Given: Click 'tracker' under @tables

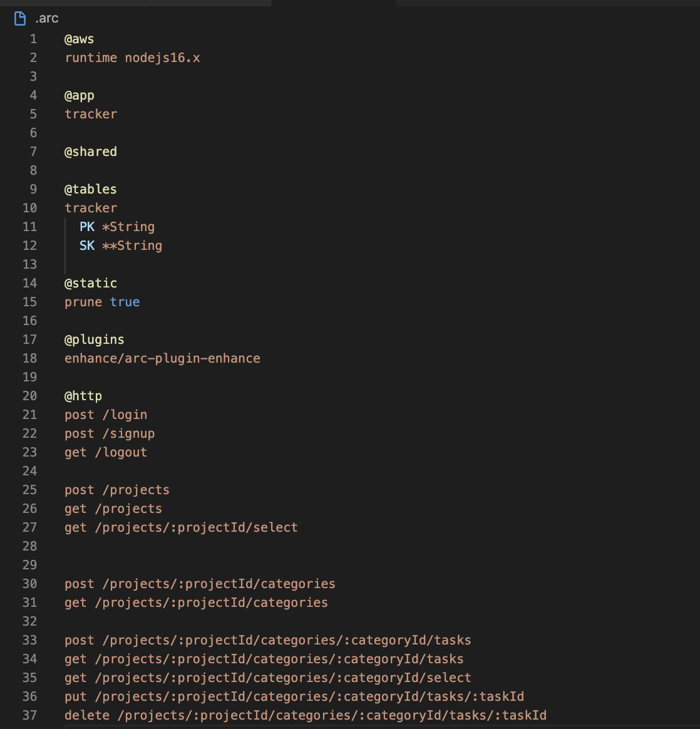Looking at the screenshot, I should coord(91,208).
